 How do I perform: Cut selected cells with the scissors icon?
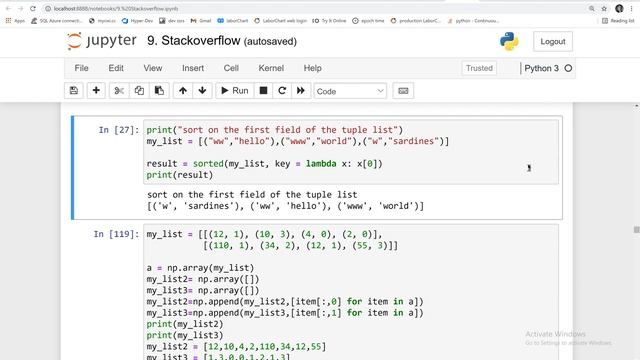point(119,91)
